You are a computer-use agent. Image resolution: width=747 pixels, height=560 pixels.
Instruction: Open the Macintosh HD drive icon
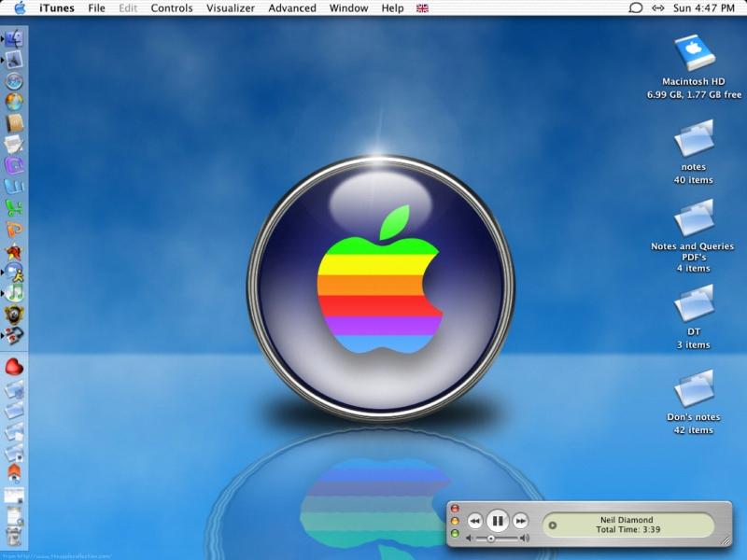coord(693,53)
